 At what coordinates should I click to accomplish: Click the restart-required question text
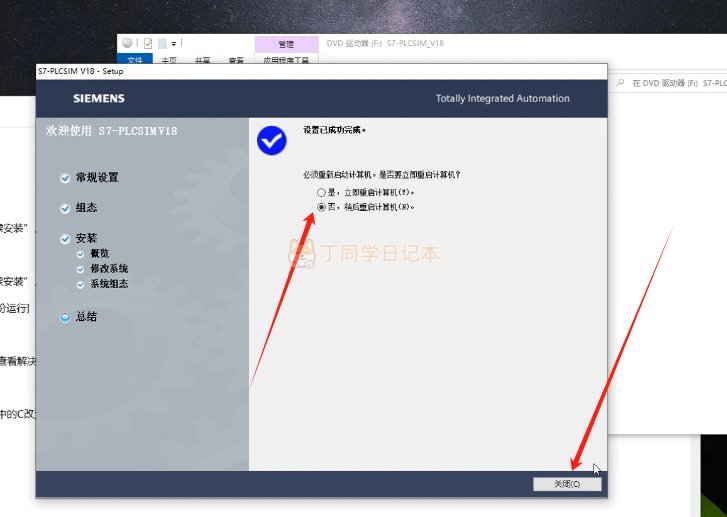382,175
